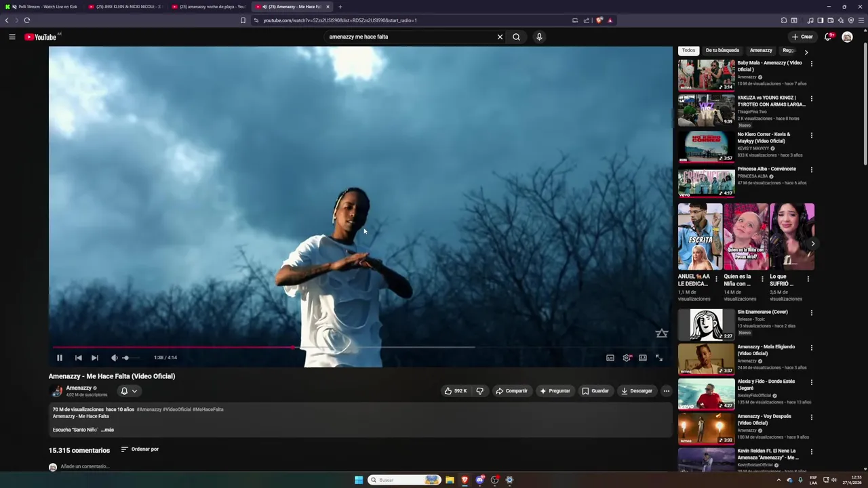Open the Windows Start button
Image resolution: width=868 pixels, height=488 pixels.
[x=359, y=480]
